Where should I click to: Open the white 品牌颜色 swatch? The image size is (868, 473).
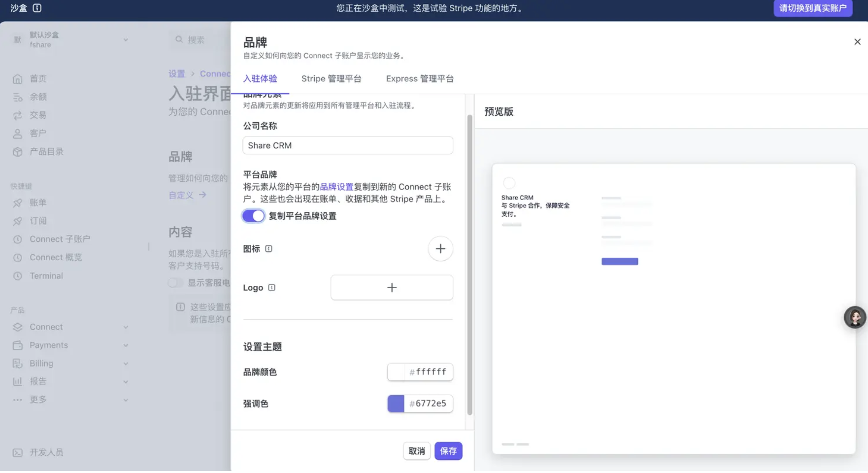(x=396, y=372)
